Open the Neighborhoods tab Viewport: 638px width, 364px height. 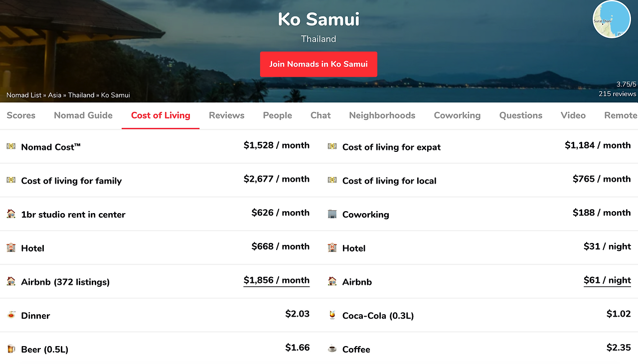click(x=382, y=116)
